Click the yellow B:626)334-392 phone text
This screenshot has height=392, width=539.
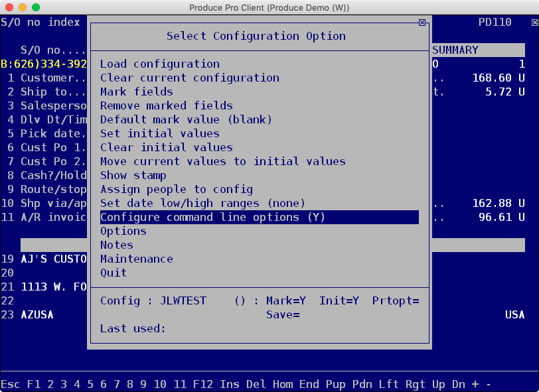[44, 64]
